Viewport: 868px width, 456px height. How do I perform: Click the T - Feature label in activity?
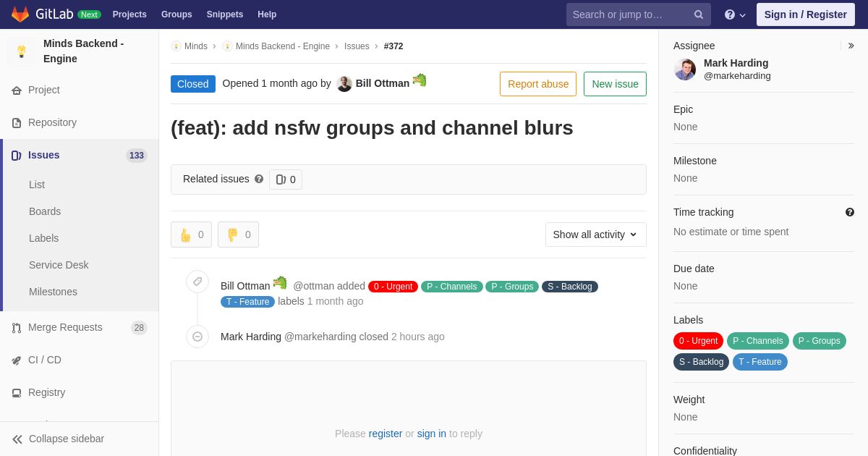[x=247, y=302]
